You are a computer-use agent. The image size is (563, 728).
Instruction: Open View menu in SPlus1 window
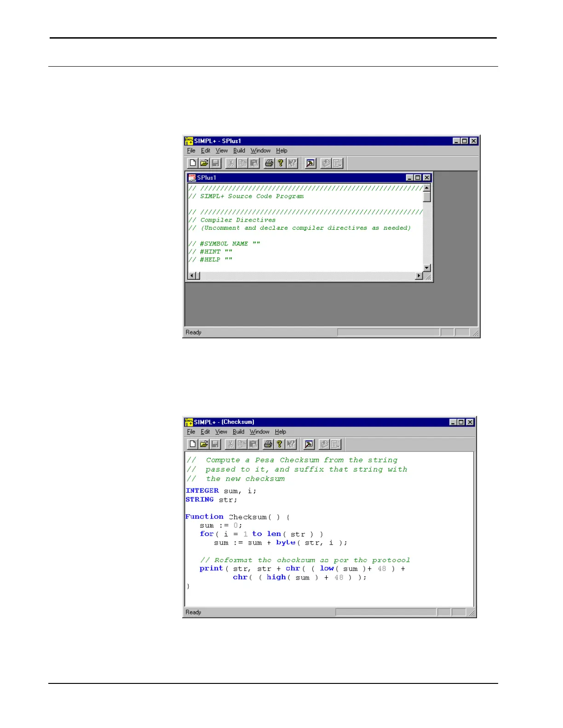222,151
